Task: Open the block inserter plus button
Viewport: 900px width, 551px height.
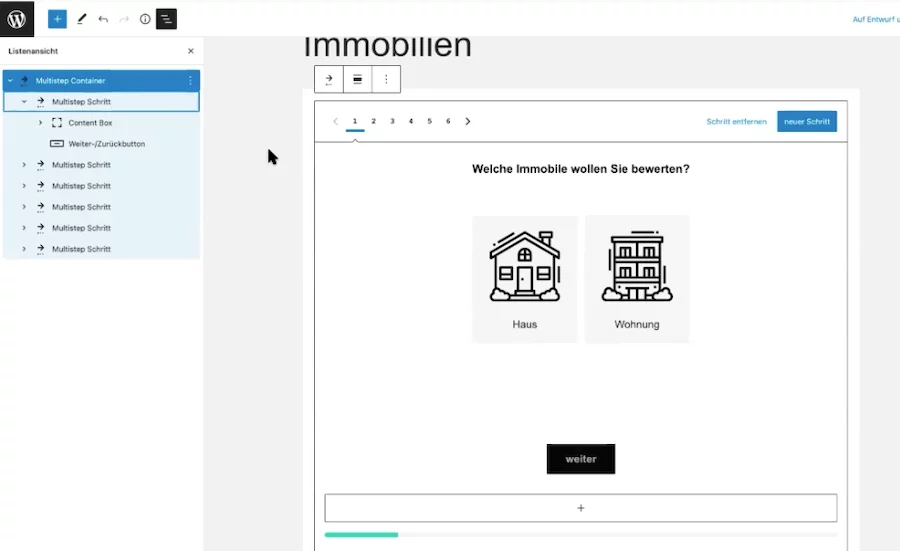Action: click(x=57, y=19)
